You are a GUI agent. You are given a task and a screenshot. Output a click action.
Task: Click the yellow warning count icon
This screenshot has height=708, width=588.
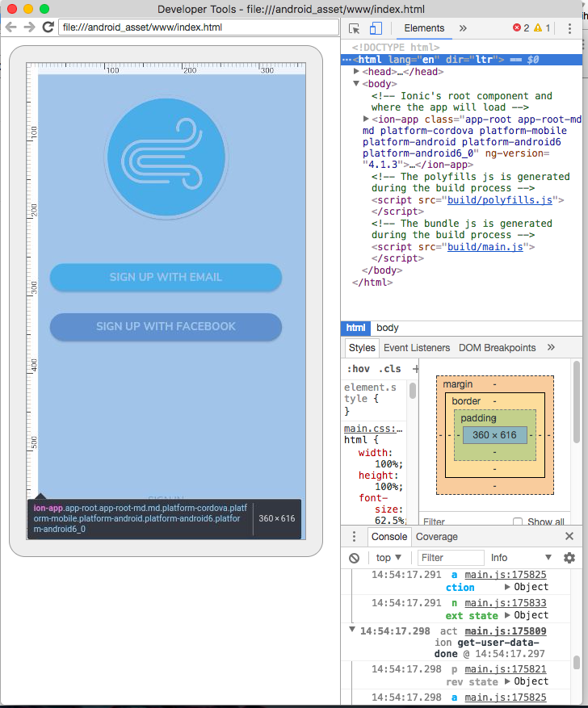pos(538,27)
